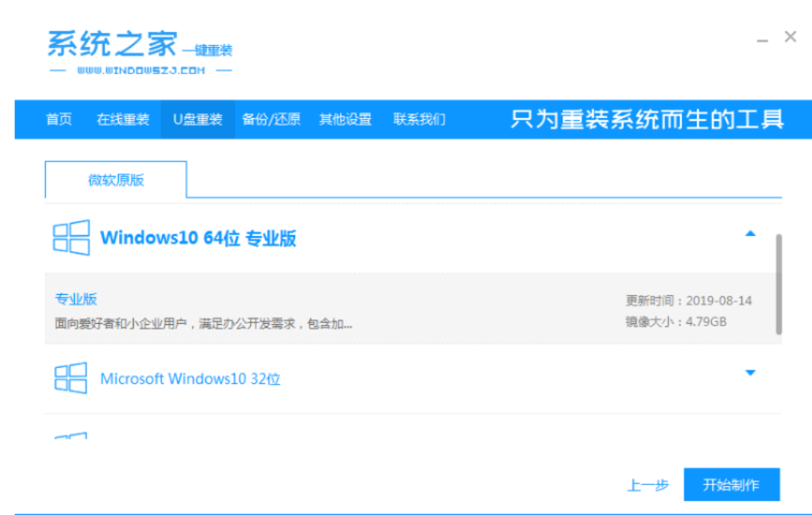Open the 在线重装 menu item
This screenshot has width=812, height=515.
coord(123,120)
